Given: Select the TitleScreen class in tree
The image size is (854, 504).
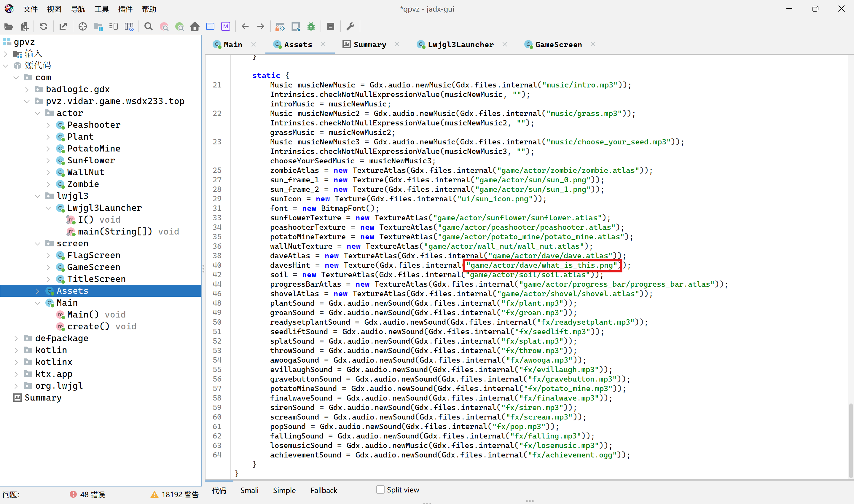Looking at the screenshot, I should (96, 279).
